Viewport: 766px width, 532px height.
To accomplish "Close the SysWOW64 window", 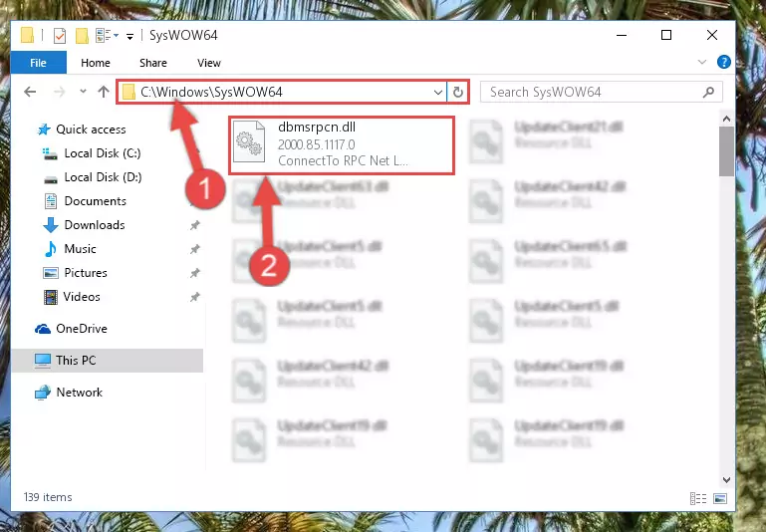I will 712,35.
